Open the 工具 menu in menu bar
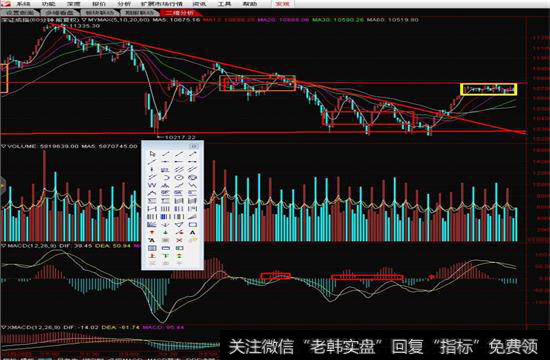Screen dimensions: 550x360 224,4
